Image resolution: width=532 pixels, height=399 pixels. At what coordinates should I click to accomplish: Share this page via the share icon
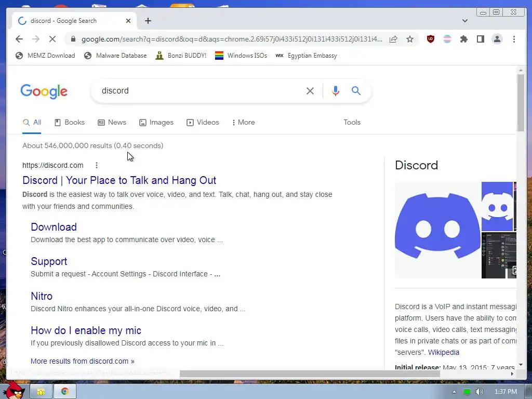[393, 39]
